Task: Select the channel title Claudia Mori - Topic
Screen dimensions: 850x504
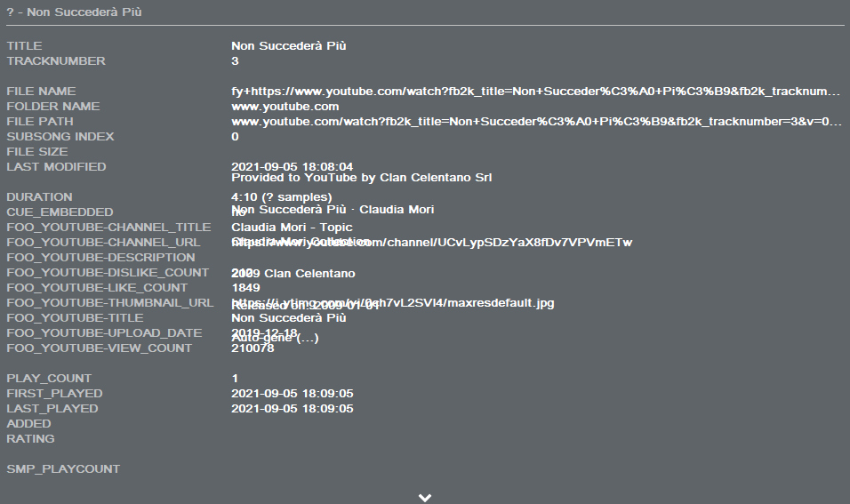Action: click(x=292, y=228)
